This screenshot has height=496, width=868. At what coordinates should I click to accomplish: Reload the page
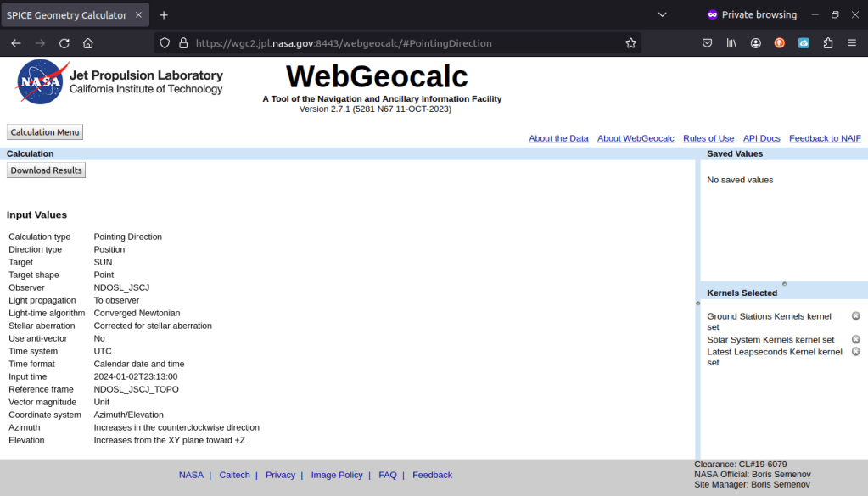[64, 43]
